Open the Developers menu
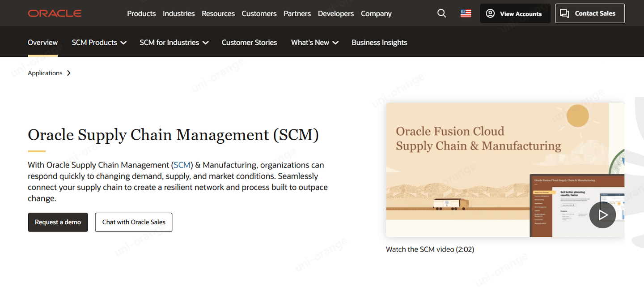Image resolution: width=644 pixels, height=287 pixels. (335, 13)
